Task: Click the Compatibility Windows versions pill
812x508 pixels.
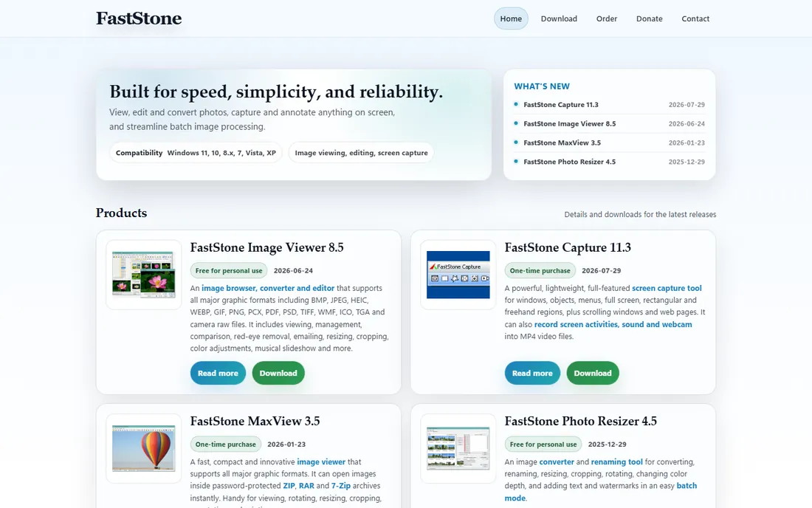Action: coord(196,153)
